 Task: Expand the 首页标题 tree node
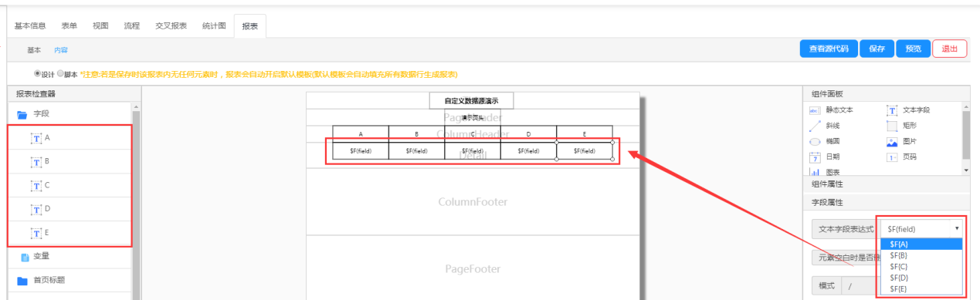point(70,281)
